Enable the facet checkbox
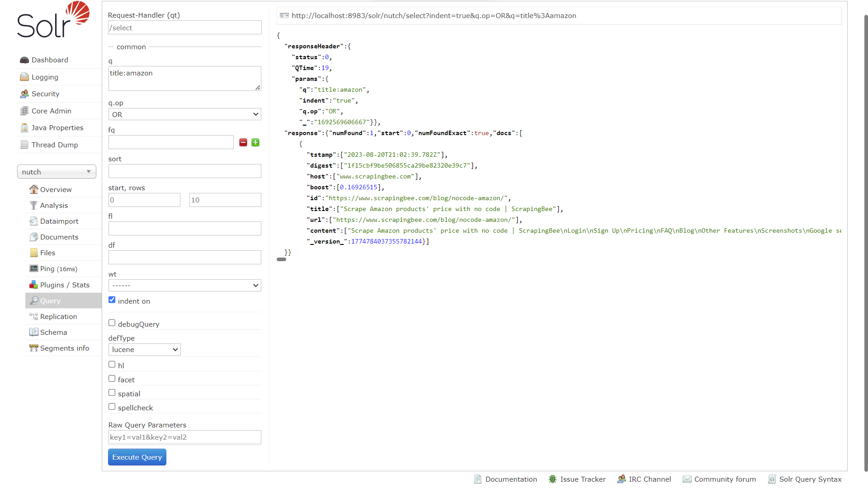Screen dimensions: 868x488 coord(112,378)
